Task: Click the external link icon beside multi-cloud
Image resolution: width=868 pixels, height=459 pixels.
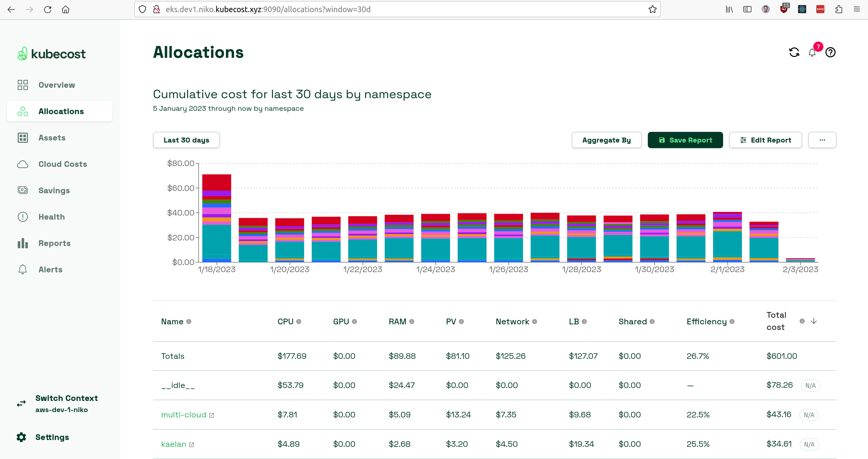Action: pyautogui.click(x=212, y=415)
